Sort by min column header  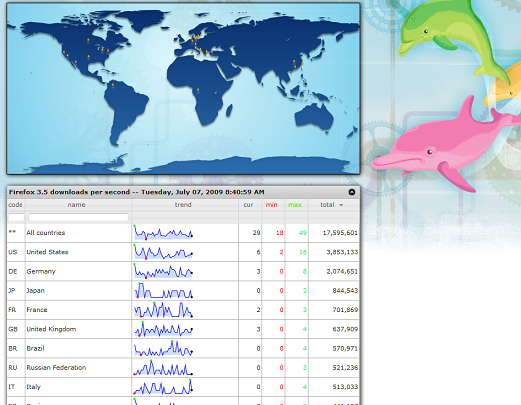pyautogui.click(x=271, y=205)
